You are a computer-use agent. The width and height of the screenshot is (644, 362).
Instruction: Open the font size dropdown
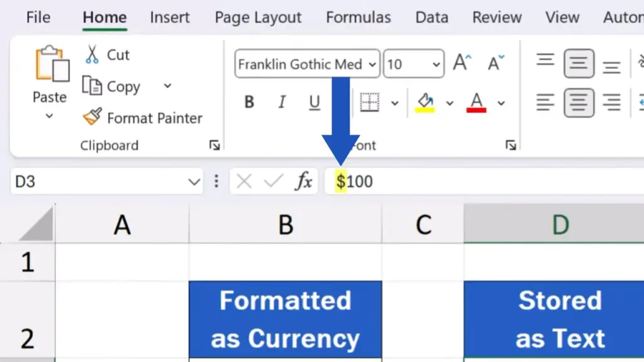click(436, 64)
